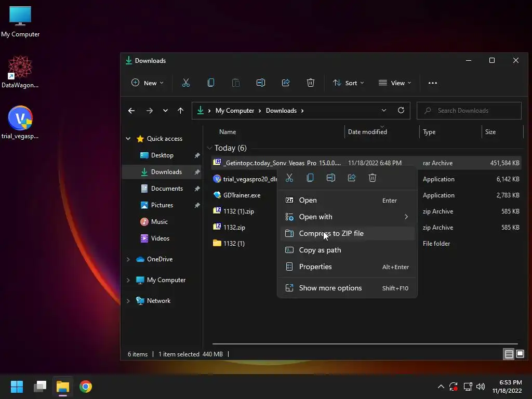Screen dimensions: 532x399
Task: Go up one folder level arrow
Action: 180,111
